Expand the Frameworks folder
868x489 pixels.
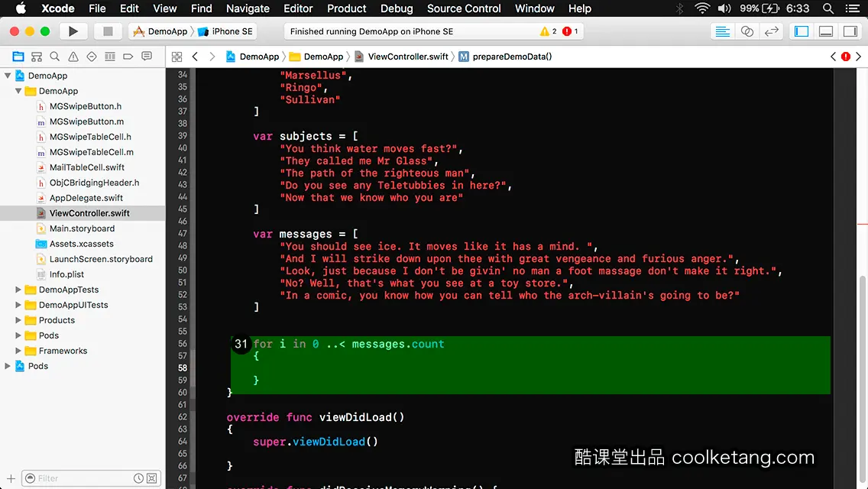18,351
